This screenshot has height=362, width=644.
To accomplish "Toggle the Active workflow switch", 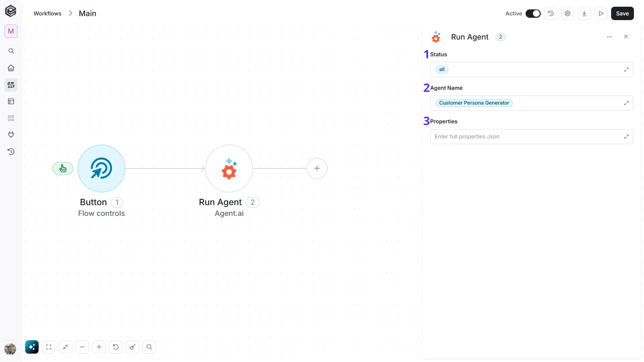I will (533, 13).
